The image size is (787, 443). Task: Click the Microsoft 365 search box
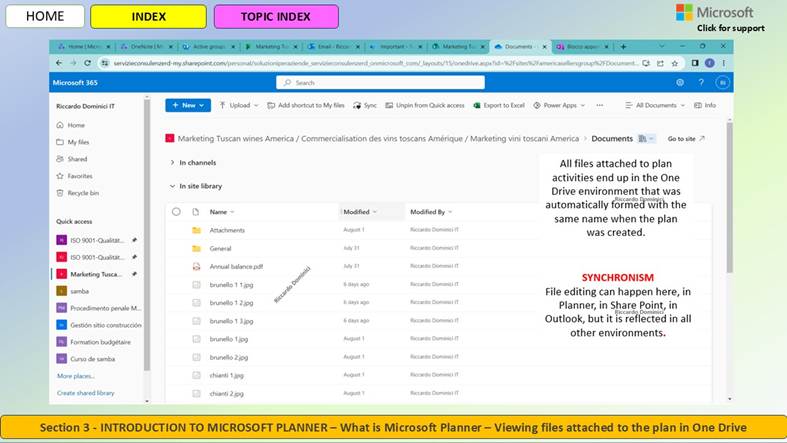[x=380, y=83]
